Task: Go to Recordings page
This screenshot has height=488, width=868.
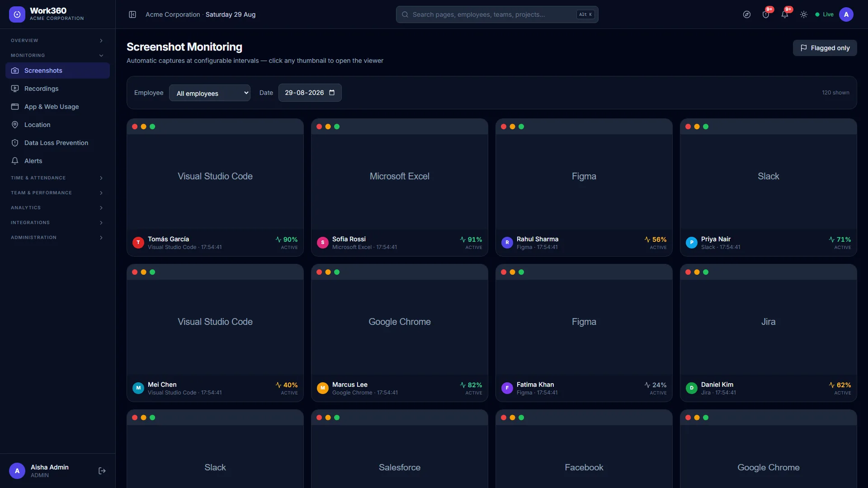Action: pos(57,89)
